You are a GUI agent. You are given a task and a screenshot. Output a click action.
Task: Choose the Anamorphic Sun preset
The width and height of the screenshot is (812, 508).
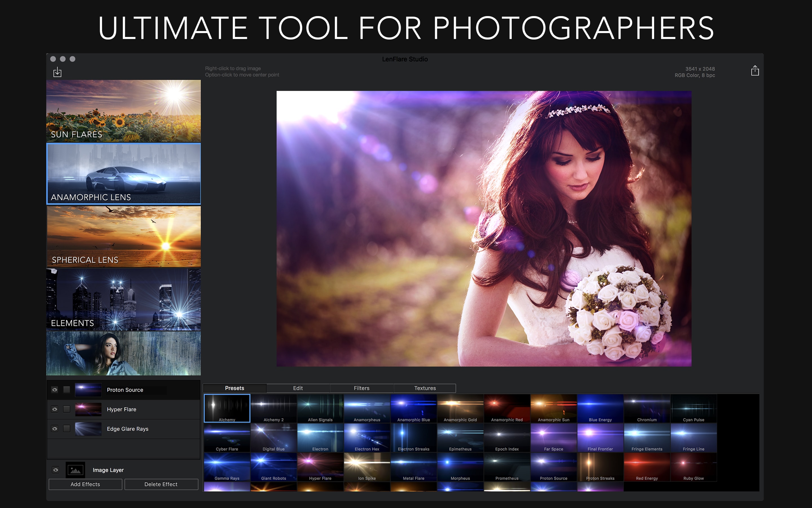[553, 408]
